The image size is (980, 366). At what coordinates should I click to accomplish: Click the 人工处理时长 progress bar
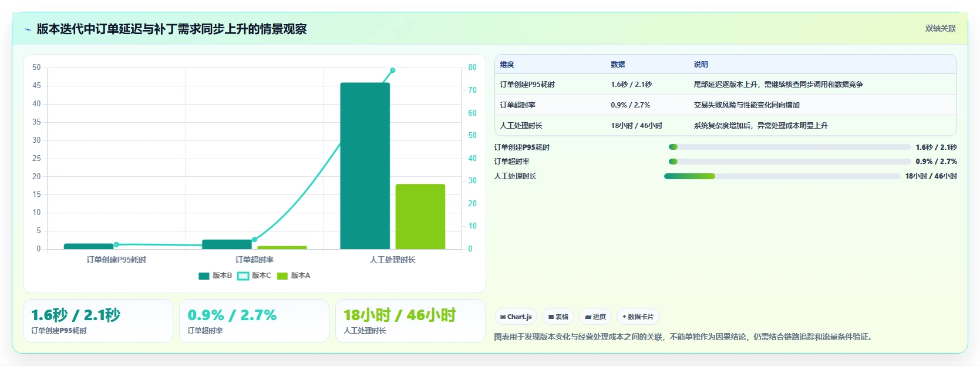[782, 176]
